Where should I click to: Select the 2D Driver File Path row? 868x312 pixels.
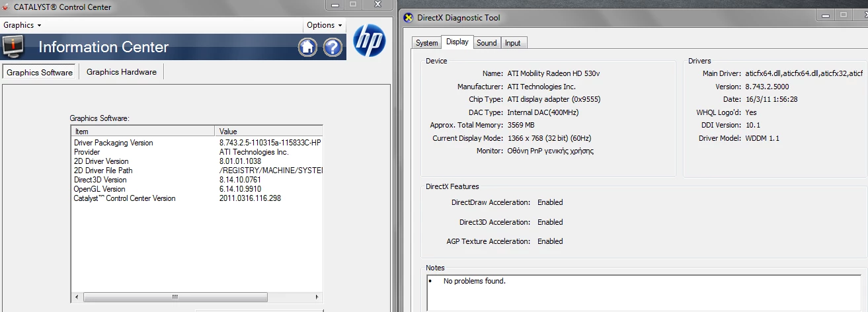click(197, 171)
